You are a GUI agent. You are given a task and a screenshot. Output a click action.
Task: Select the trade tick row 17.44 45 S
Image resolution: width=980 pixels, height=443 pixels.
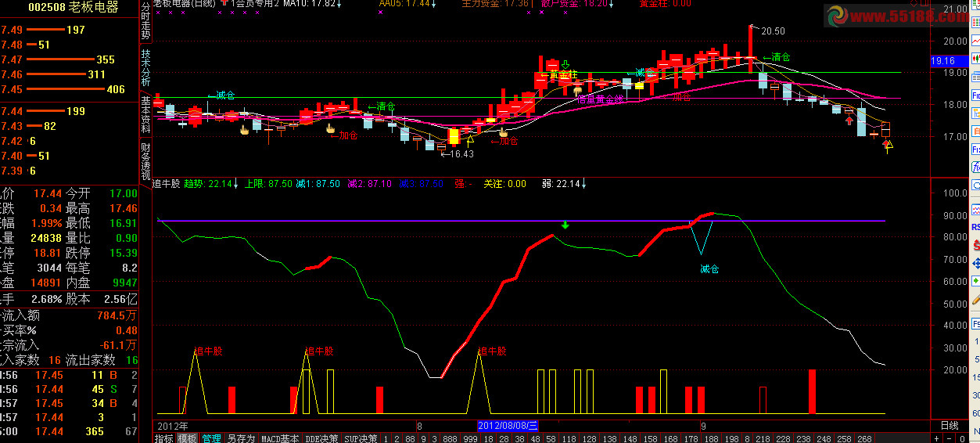[69, 389]
